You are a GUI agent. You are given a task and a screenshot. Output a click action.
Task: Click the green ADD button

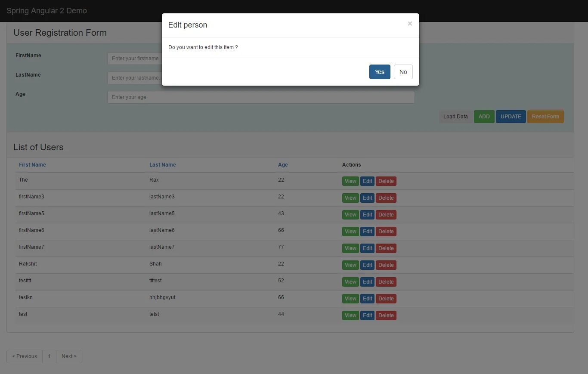[x=484, y=117]
